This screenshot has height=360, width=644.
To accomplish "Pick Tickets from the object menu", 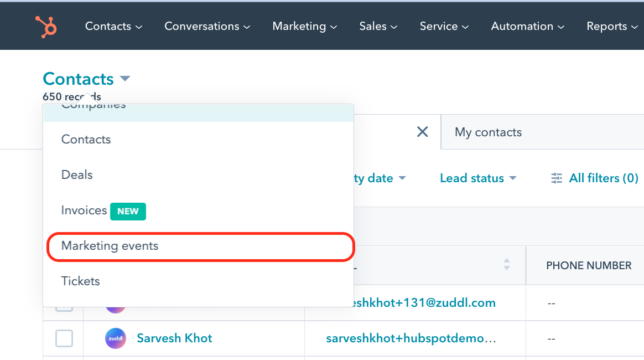I will (81, 281).
